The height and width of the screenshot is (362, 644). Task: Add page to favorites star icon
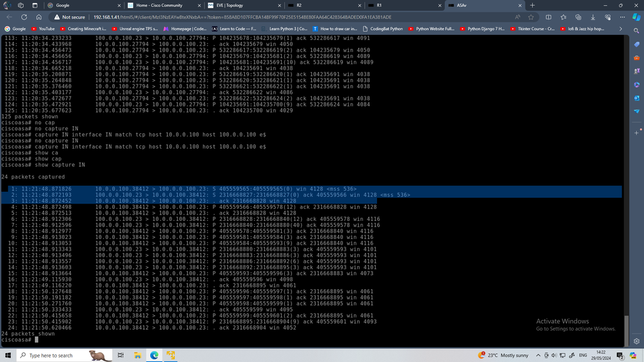(x=531, y=17)
